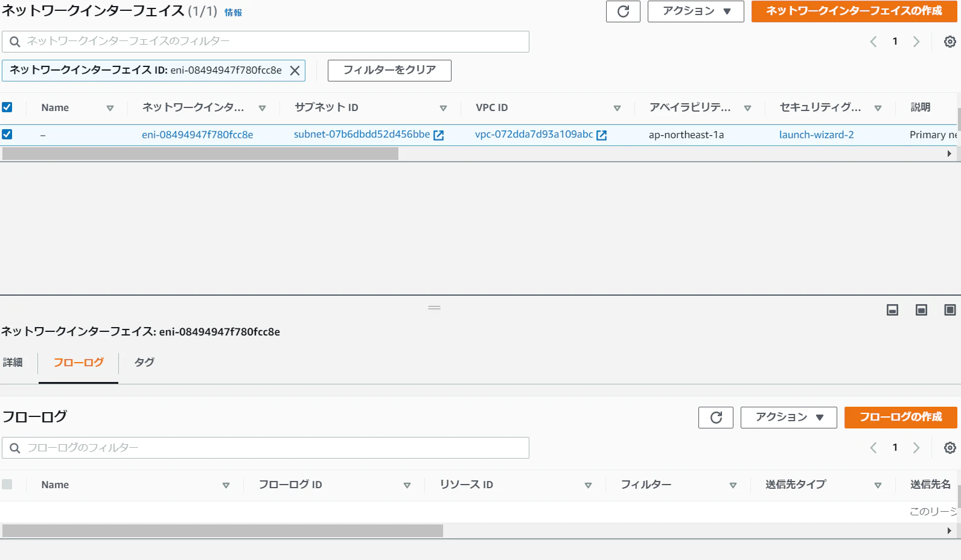This screenshot has width=961, height=560.
Task: Uncheck the eni-08494947f780fcc8e row checkbox
Action: pyautogui.click(x=7, y=135)
